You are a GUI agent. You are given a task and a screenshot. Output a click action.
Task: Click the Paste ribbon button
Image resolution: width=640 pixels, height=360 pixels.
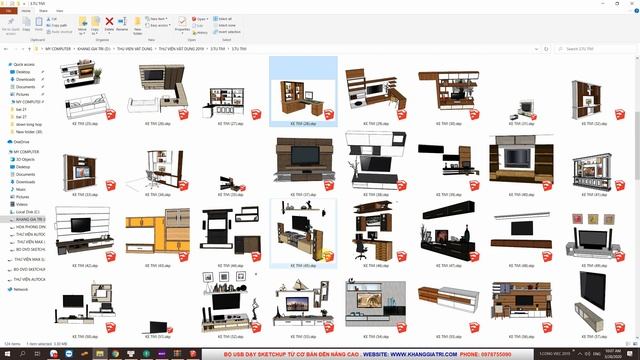(38, 24)
